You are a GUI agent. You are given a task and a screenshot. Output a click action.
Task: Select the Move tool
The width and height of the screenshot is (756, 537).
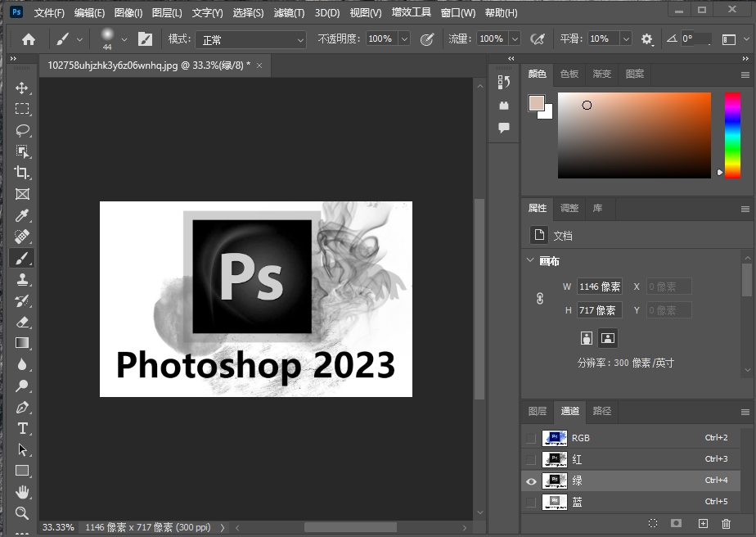coord(22,88)
